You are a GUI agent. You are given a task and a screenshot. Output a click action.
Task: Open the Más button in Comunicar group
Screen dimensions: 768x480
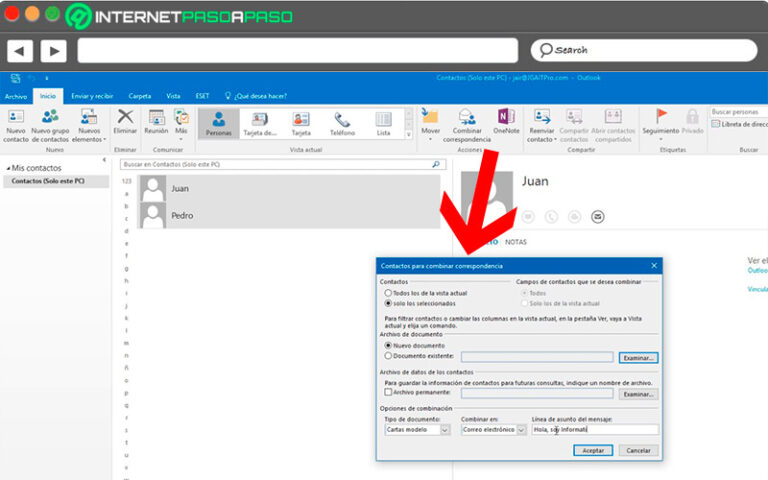point(181,124)
